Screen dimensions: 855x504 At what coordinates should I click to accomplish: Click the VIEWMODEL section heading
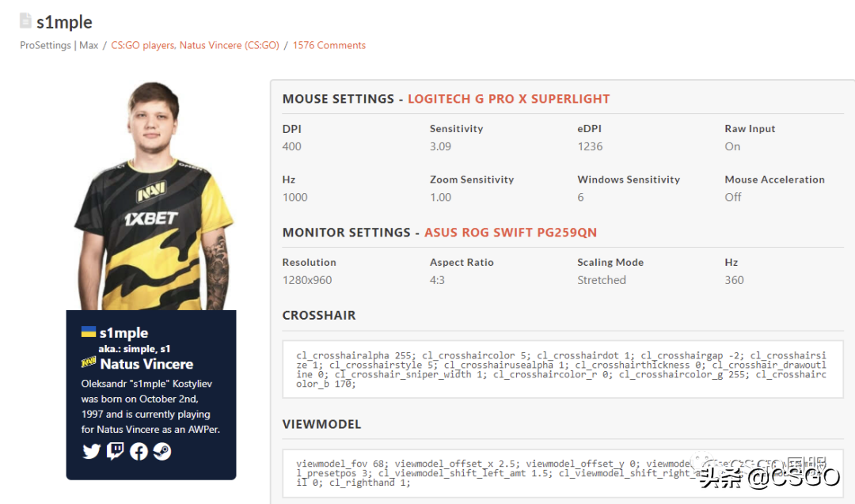tap(321, 424)
